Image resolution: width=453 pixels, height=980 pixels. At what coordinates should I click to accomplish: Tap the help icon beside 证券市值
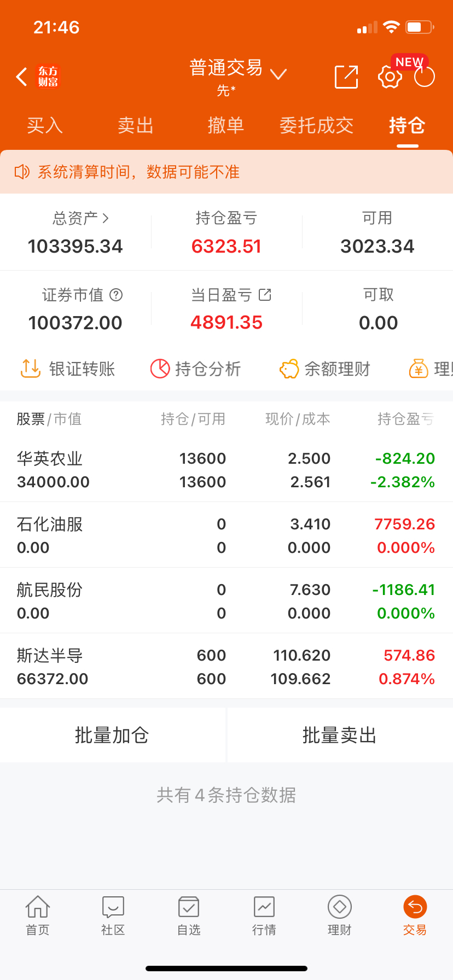[x=116, y=295]
